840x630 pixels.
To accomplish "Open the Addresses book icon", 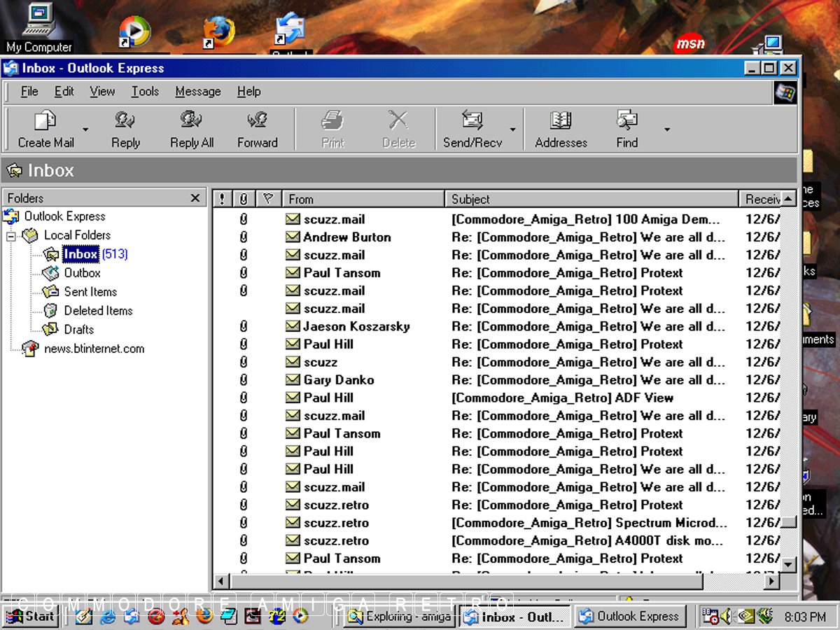I will point(561,122).
